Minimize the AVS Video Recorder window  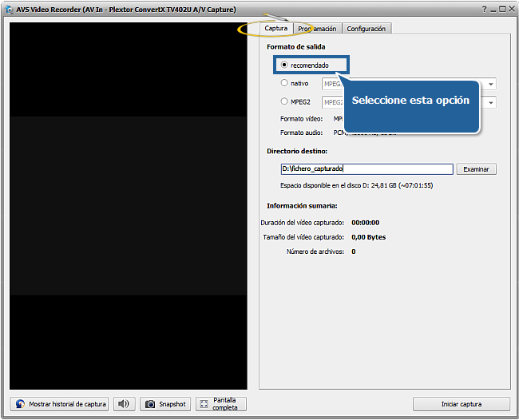tap(493, 10)
